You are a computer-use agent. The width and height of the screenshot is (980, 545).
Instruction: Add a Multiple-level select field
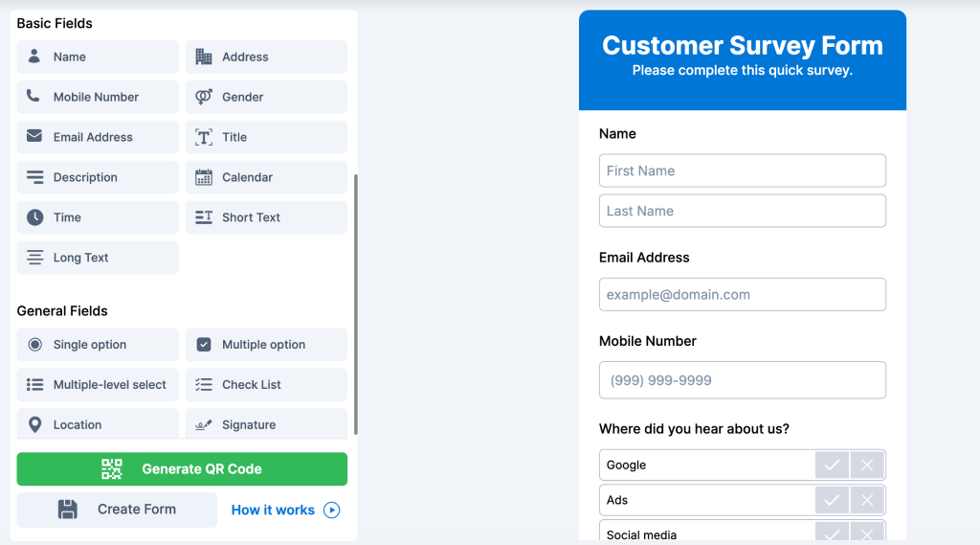tap(98, 385)
